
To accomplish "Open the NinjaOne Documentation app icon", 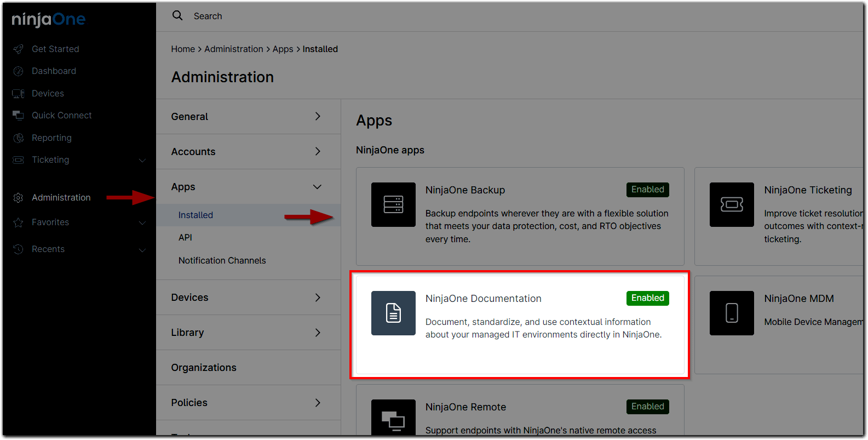I will click(393, 313).
